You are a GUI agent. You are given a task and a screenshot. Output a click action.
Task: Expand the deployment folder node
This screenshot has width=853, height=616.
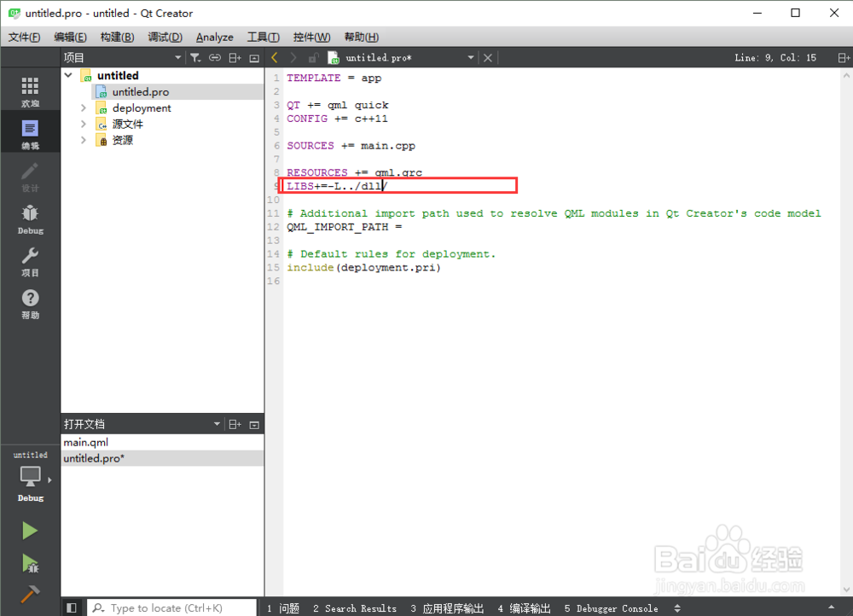pyautogui.click(x=84, y=108)
